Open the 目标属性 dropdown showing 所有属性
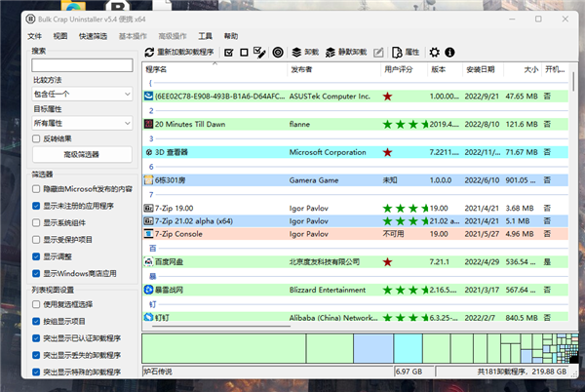 (82, 123)
